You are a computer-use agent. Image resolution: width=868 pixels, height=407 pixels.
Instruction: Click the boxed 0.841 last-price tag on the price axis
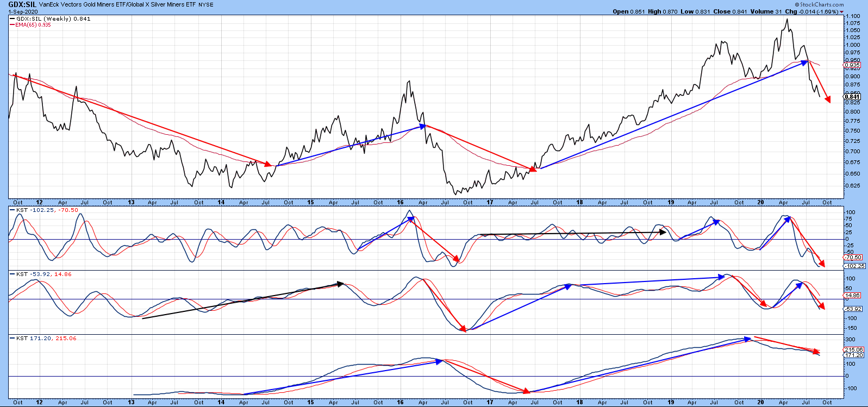tap(852, 97)
